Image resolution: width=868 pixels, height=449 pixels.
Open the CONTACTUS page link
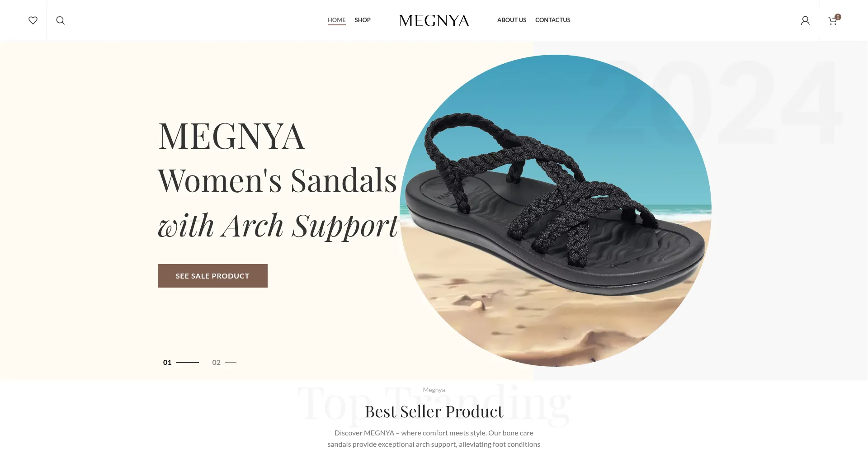(x=553, y=20)
